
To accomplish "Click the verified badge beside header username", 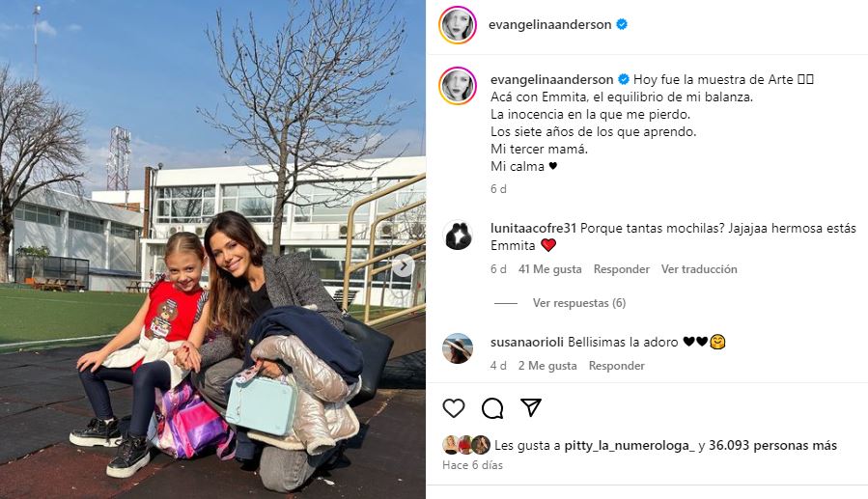I will (622, 24).
